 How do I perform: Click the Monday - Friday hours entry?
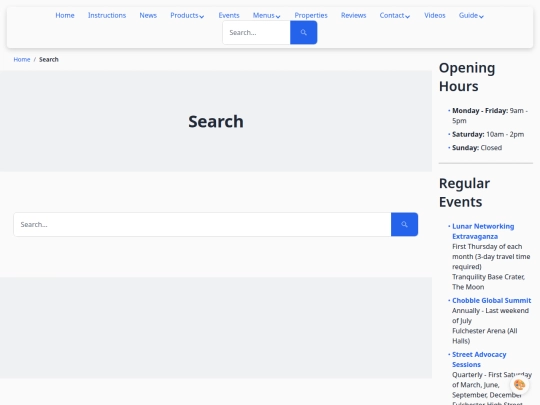pyautogui.click(x=489, y=116)
